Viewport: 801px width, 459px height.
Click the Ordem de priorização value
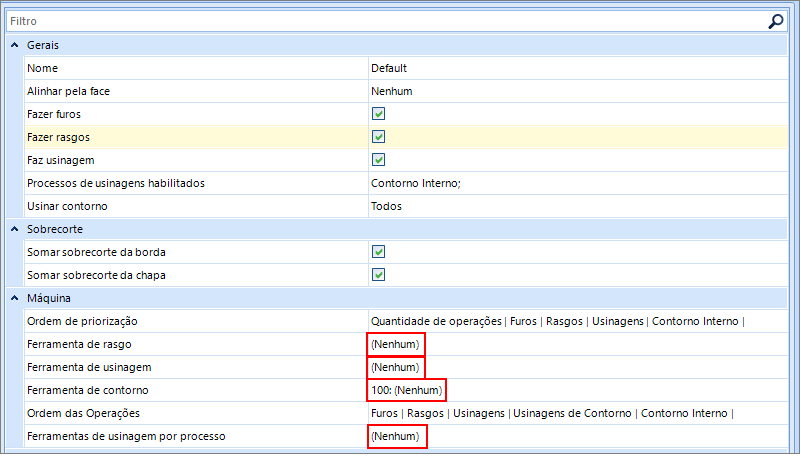tap(557, 321)
